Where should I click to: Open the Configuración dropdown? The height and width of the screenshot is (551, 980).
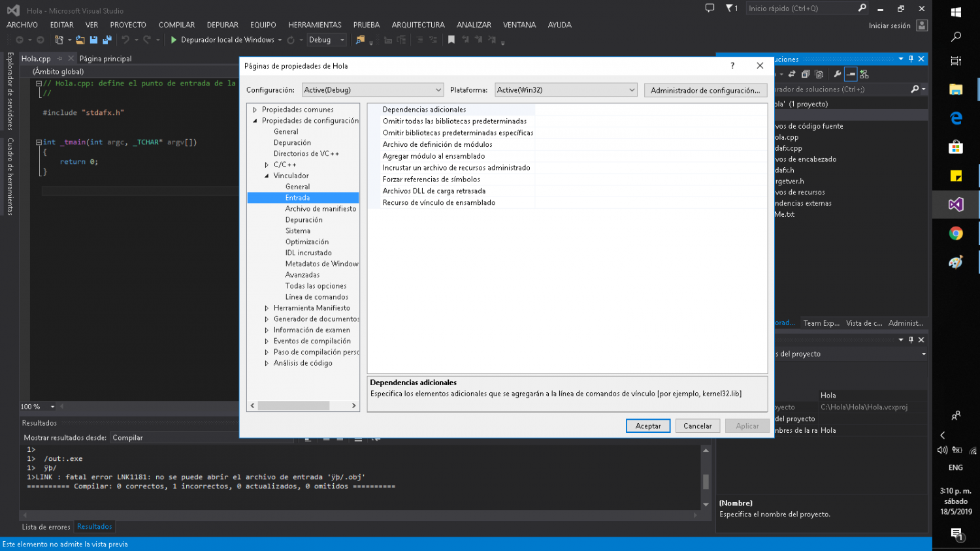pyautogui.click(x=372, y=90)
